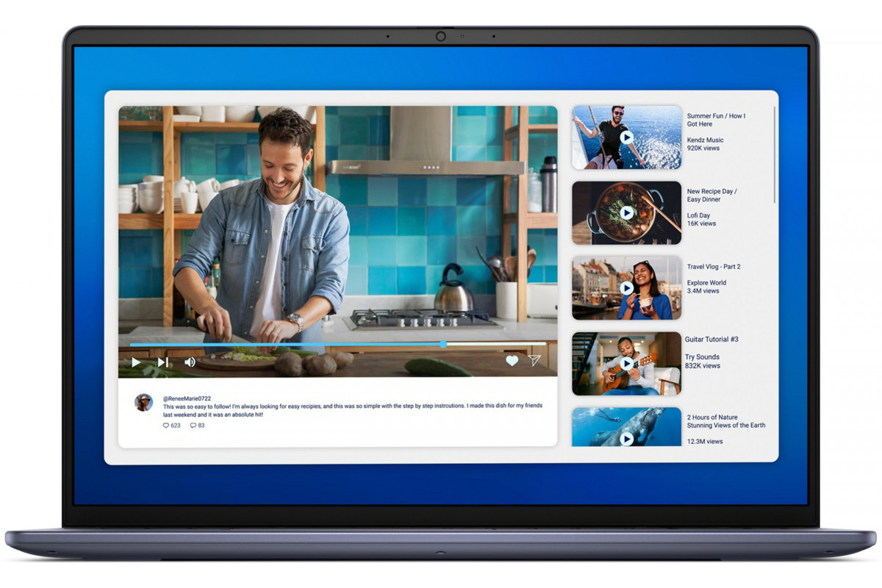Click the video progress bar handle
The width and height of the screenshot is (882, 588).
click(443, 344)
